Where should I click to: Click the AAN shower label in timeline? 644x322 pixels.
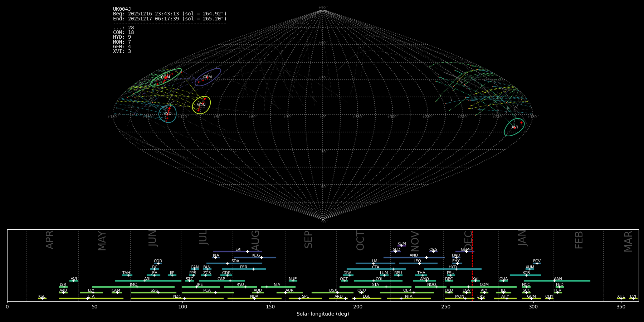558,279
